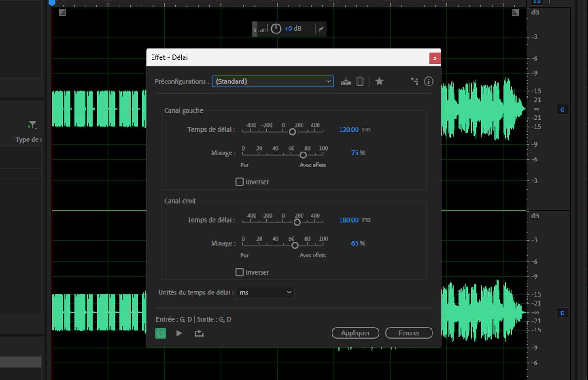This screenshot has width=588, height=380.
Task: Delete the selected preset with trash icon
Action: [x=360, y=81]
